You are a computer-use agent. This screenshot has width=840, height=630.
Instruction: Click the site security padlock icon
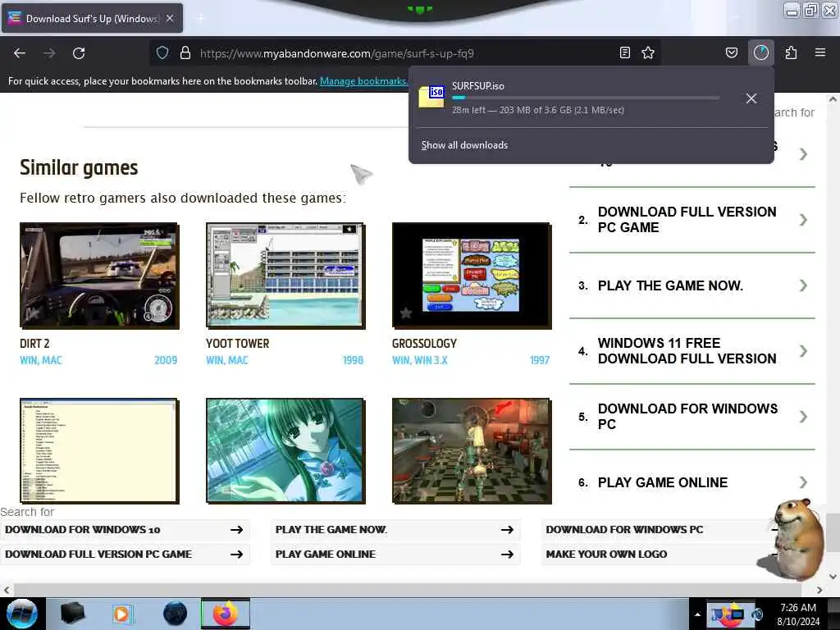click(x=185, y=53)
